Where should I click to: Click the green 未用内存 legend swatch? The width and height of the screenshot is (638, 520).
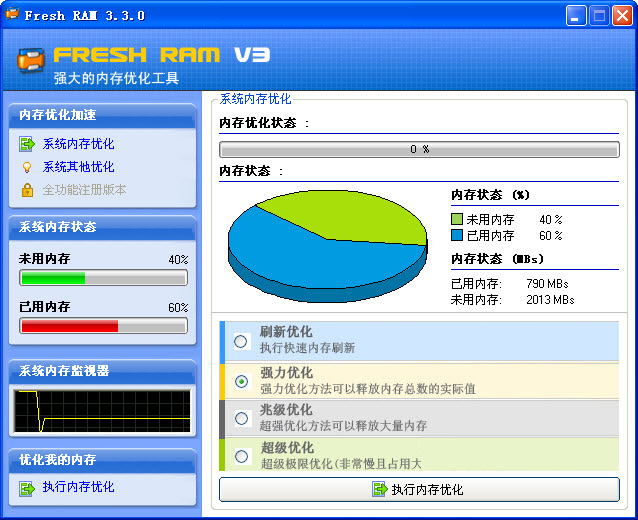pos(457,219)
